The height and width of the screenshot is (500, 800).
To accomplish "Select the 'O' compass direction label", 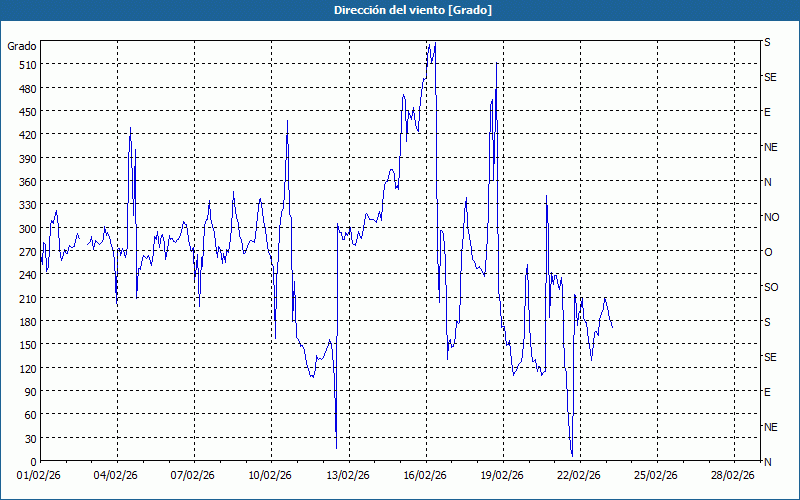I will coord(768,252).
